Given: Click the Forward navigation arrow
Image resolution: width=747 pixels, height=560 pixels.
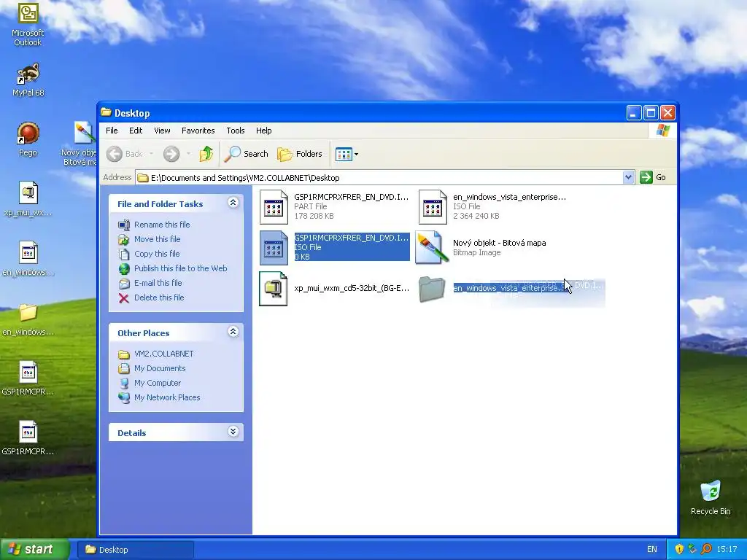Looking at the screenshot, I should 171,154.
